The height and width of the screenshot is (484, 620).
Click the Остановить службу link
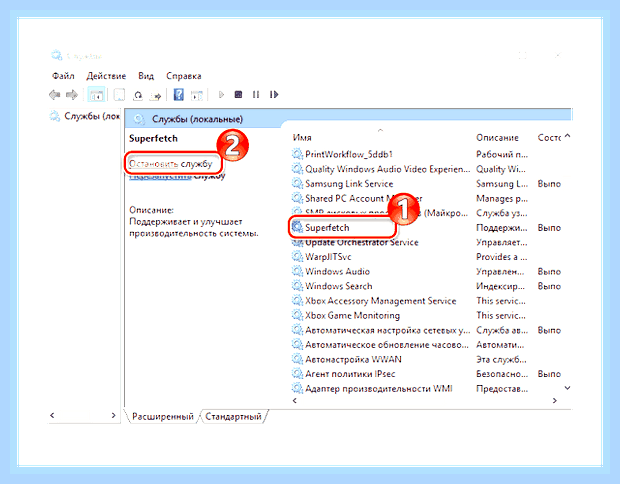(170, 164)
